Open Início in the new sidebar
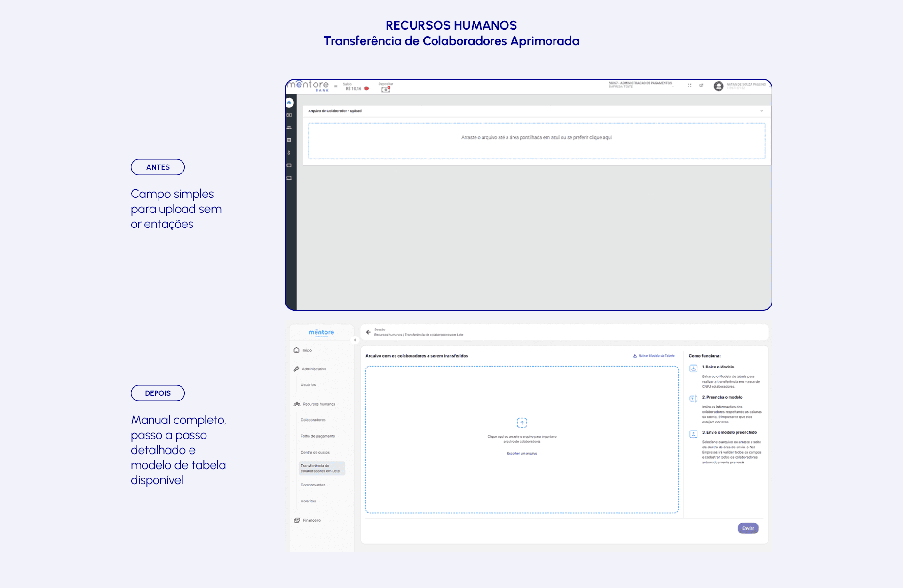Viewport: 903px width, 588px height. click(307, 350)
